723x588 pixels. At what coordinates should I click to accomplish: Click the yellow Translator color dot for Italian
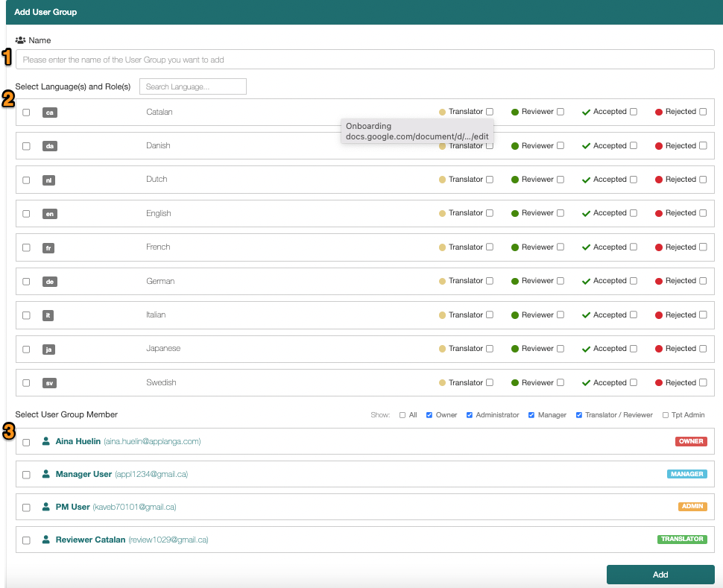point(442,315)
